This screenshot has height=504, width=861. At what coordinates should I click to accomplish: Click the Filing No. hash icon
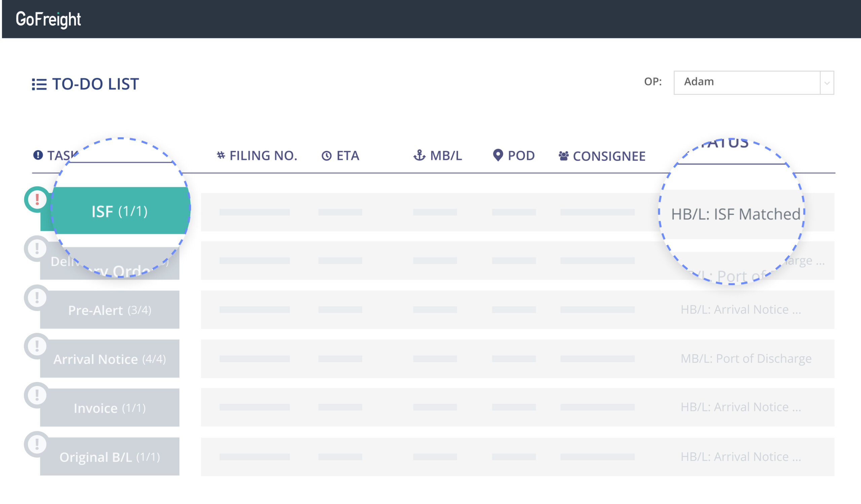[221, 155]
